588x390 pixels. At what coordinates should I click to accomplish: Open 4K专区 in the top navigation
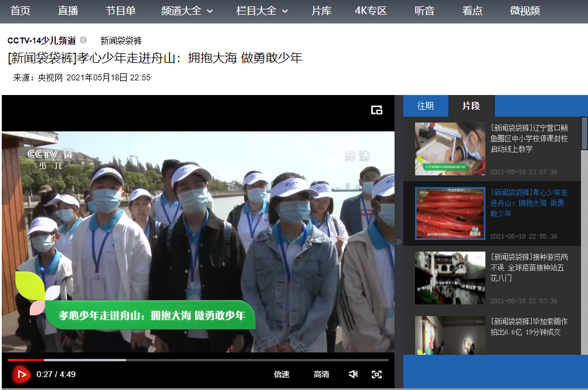[371, 11]
